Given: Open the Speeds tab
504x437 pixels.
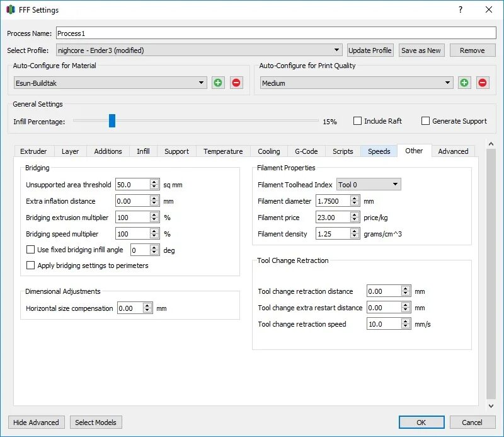Looking at the screenshot, I should [379, 151].
